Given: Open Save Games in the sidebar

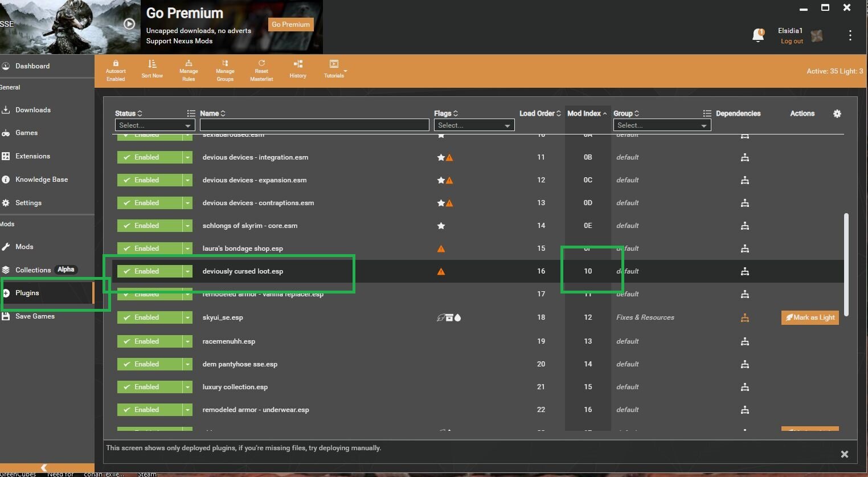Looking at the screenshot, I should pos(35,316).
